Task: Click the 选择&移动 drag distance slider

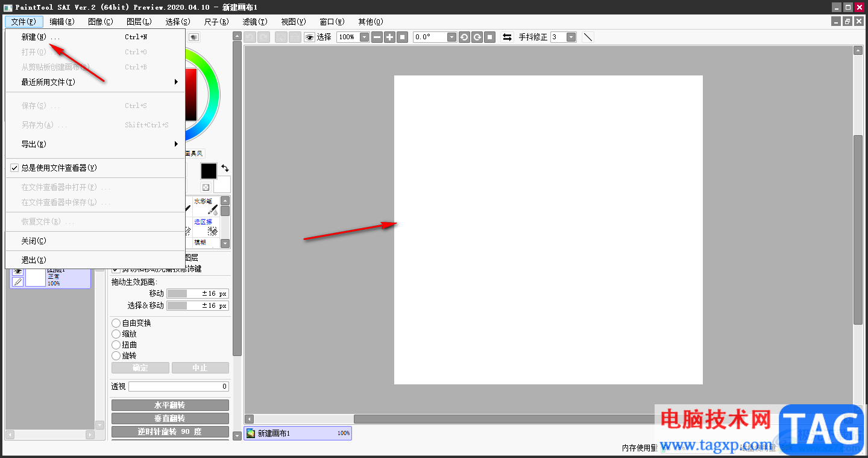Action: coord(198,305)
